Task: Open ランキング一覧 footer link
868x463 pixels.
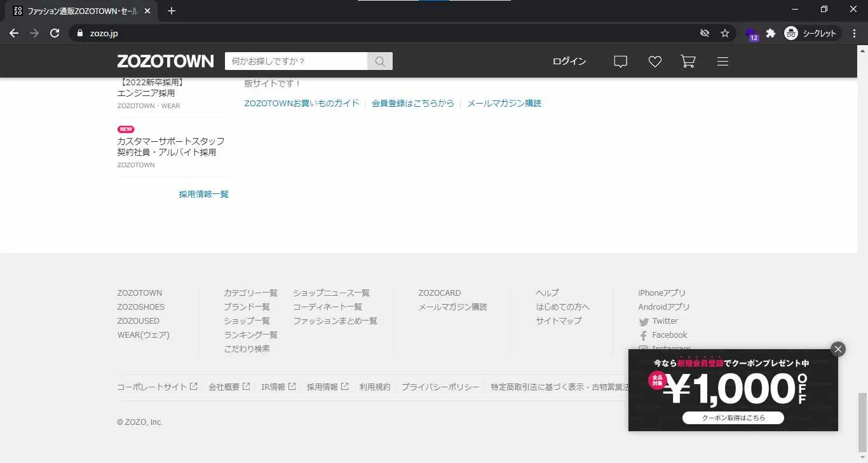Action: pos(250,335)
